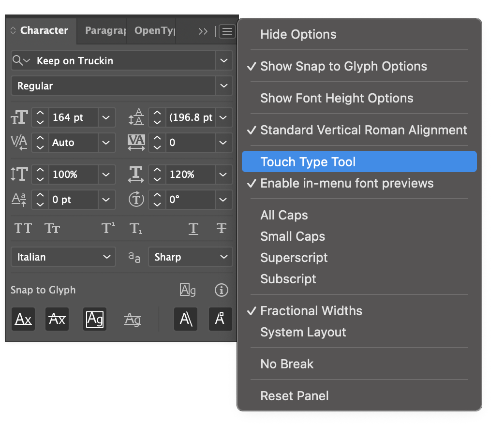This screenshot has height=437, width=504.
Task: Select the Snap to Glyph baseline icon
Action: click(23, 319)
